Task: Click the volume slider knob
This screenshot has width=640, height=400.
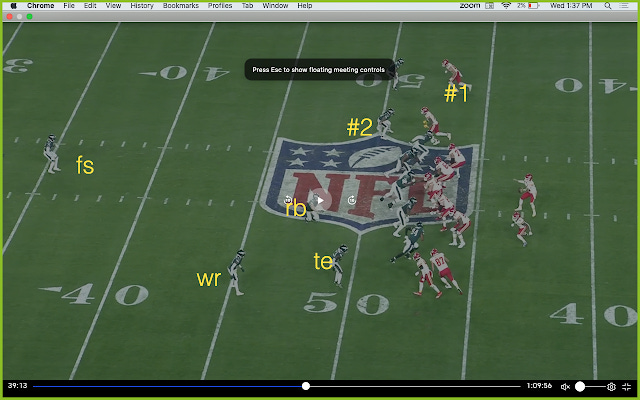Action: pyautogui.click(x=580, y=386)
